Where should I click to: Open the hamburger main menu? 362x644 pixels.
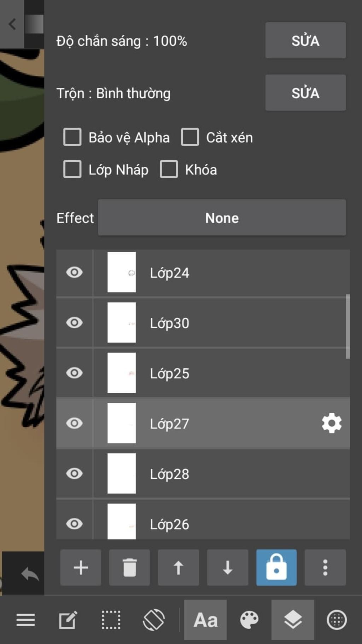click(25, 620)
